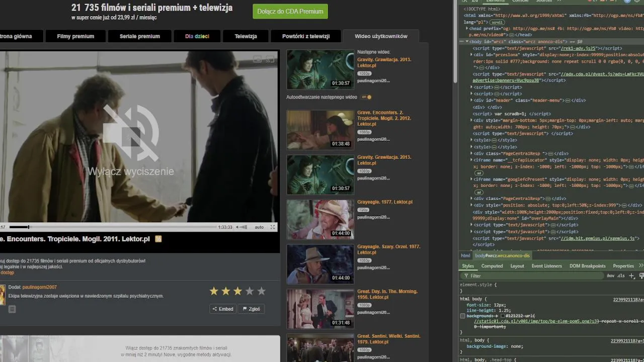Viewport: 644px width, 362px height.
Task: Open the Layout tab in DevTools
Action: (517, 266)
